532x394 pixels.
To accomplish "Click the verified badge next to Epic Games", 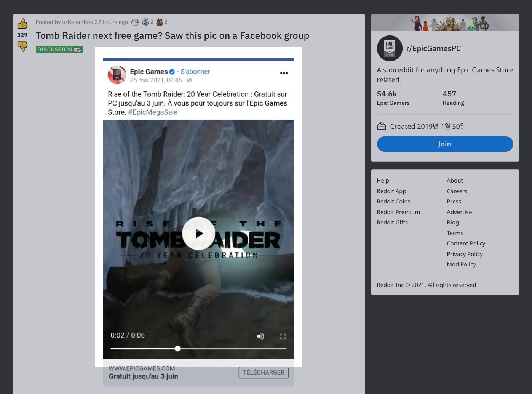I will point(172,72).
